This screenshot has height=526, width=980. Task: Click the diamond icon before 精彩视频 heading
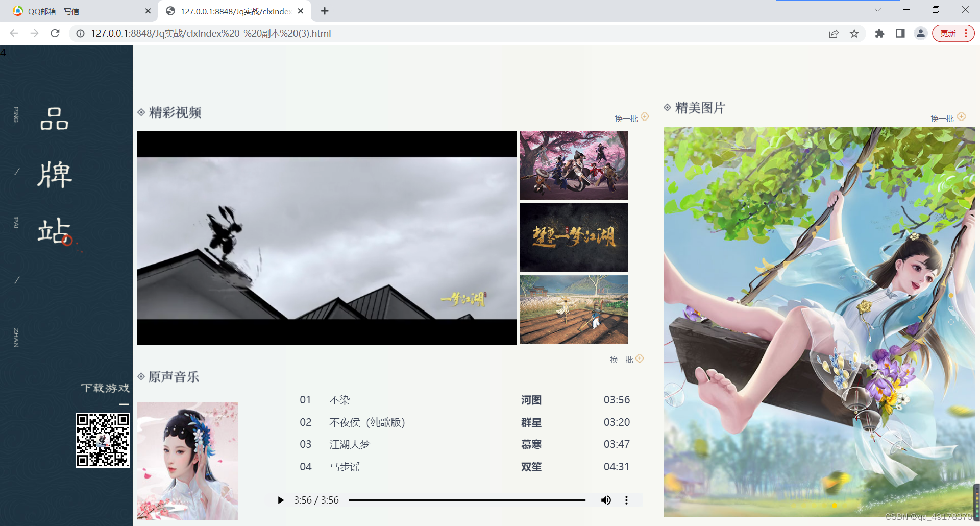[x=141, y=112]
